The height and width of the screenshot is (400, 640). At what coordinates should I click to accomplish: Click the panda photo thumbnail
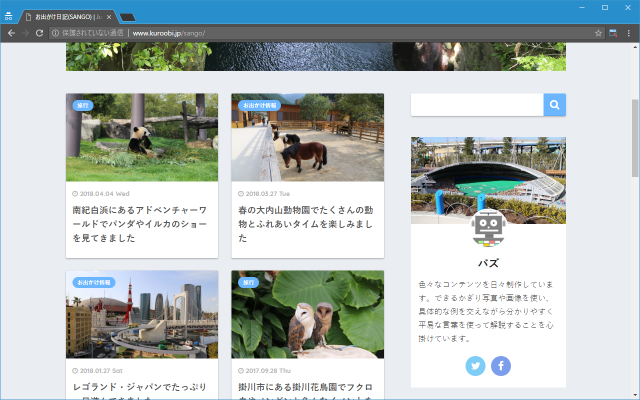(142, 138)
